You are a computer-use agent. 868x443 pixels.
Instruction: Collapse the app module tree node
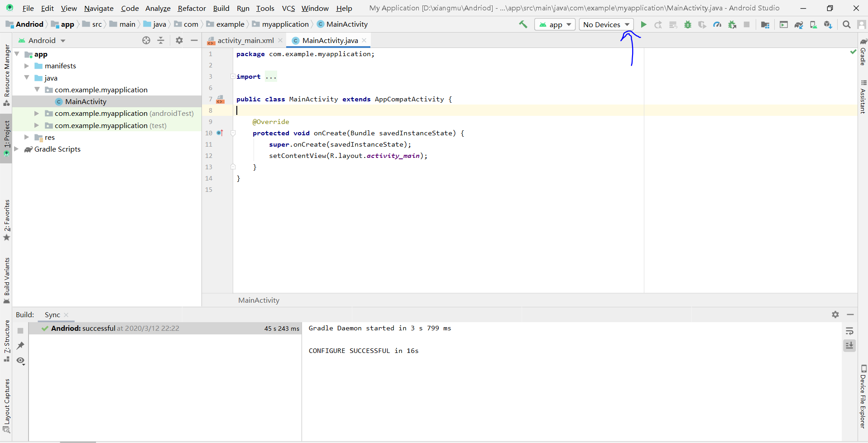point(17,54)
